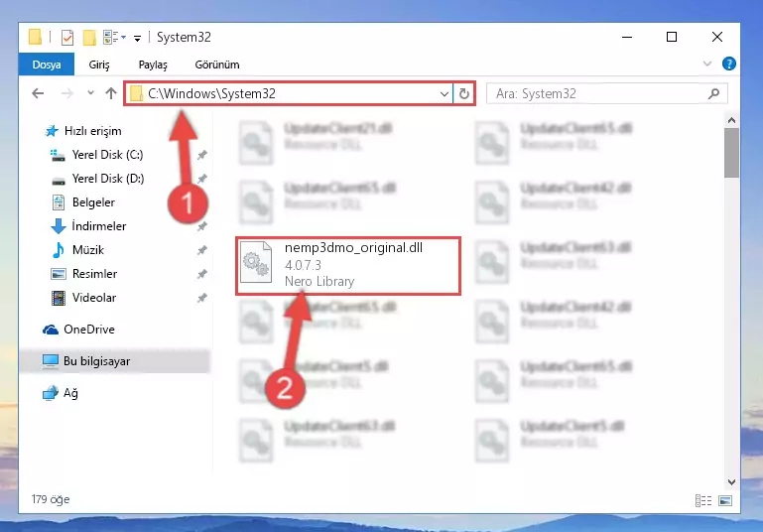Screen dimensions: 763x532
Task: Click the pin icon next to Müzik
Action: pyautogui.click(x=202, y=250)
